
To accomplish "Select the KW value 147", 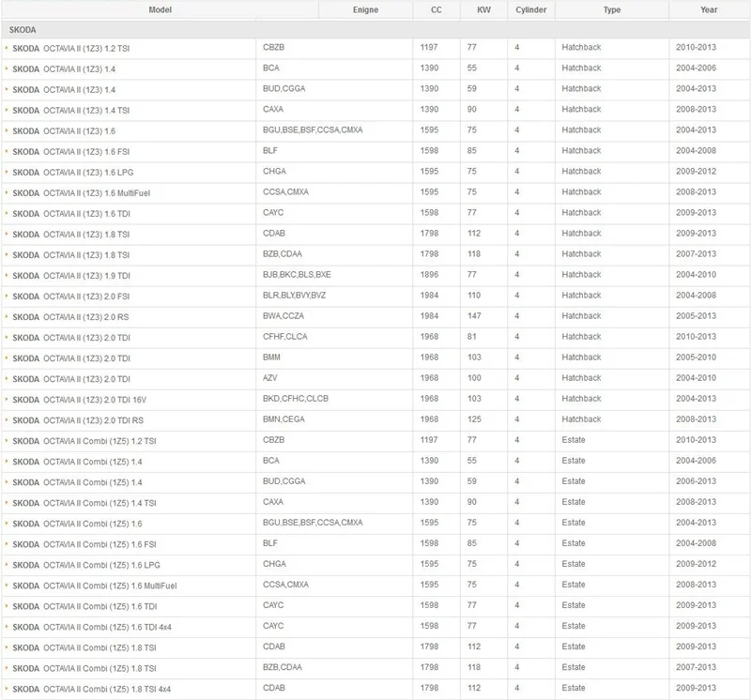I will 474,315.
